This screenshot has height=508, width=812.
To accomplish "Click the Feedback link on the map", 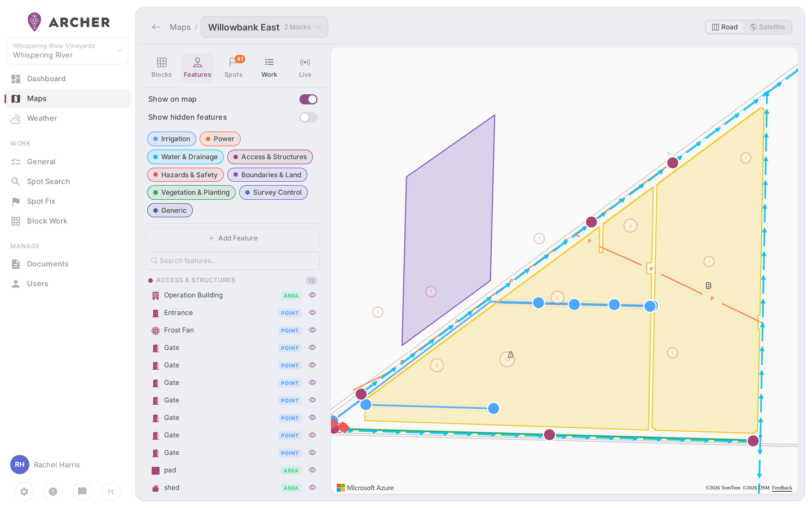I will coord(782,488).
